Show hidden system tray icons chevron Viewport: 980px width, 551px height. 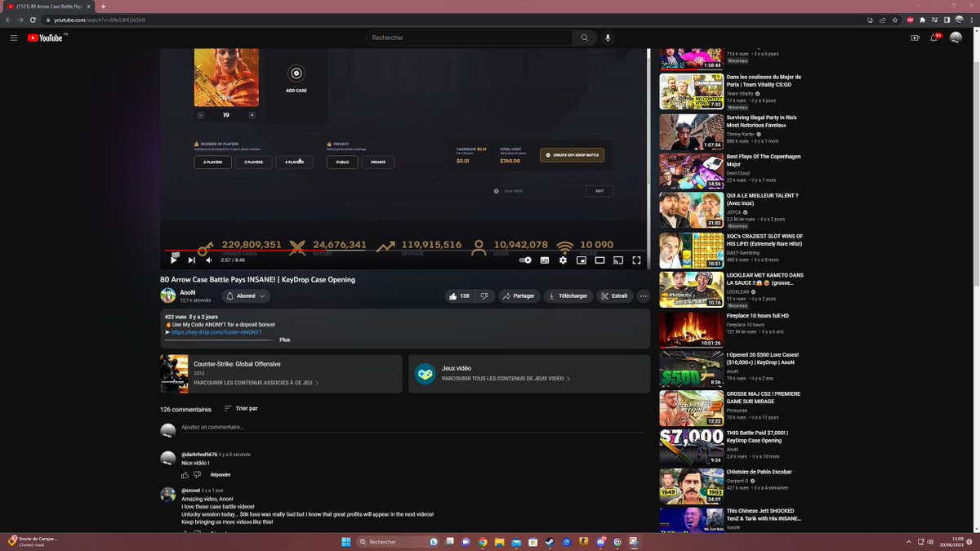click(909, 541)
